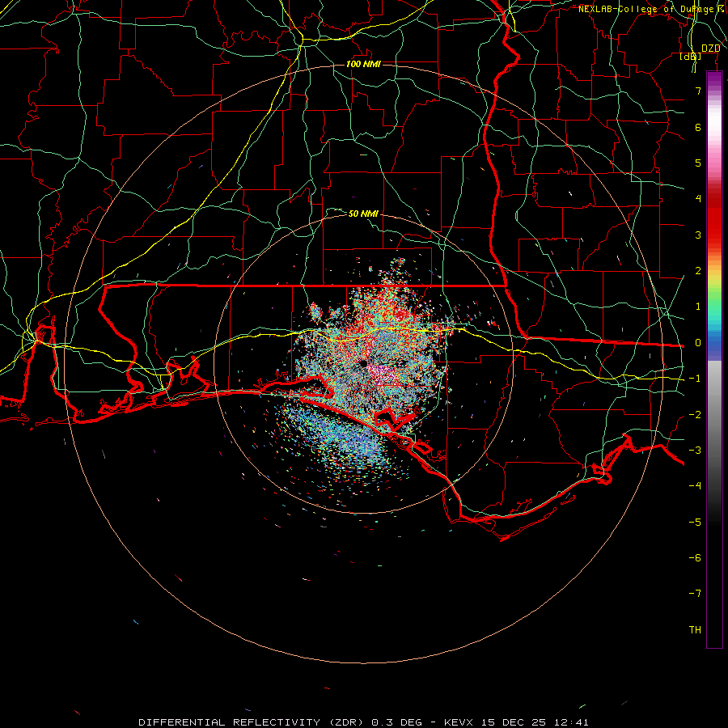This screenshot has height=728, width=728.
Task: Click the -3 dB value on the scale
Action: click(x=695, y=451)
